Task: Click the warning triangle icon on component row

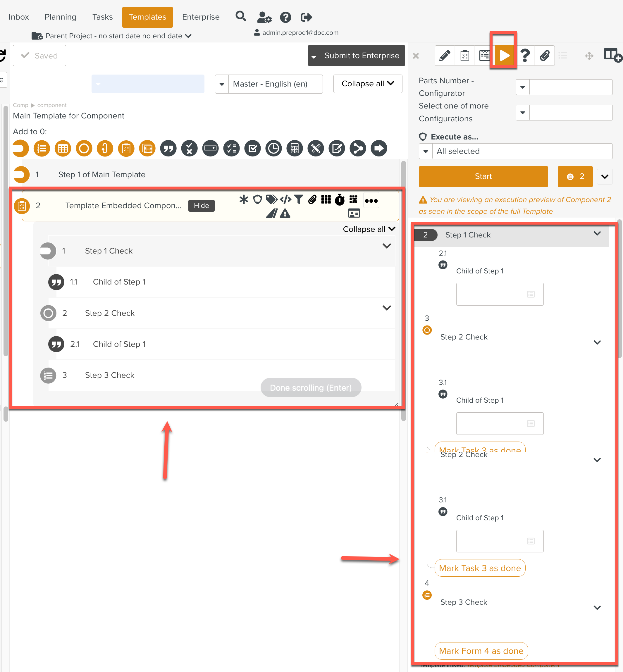Action: (x=285, y=213)
